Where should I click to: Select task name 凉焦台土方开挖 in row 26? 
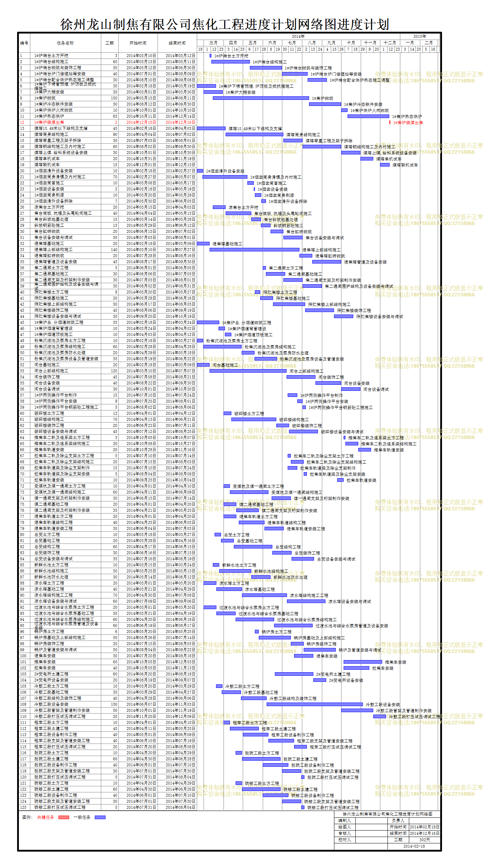[x=49, y=207]
